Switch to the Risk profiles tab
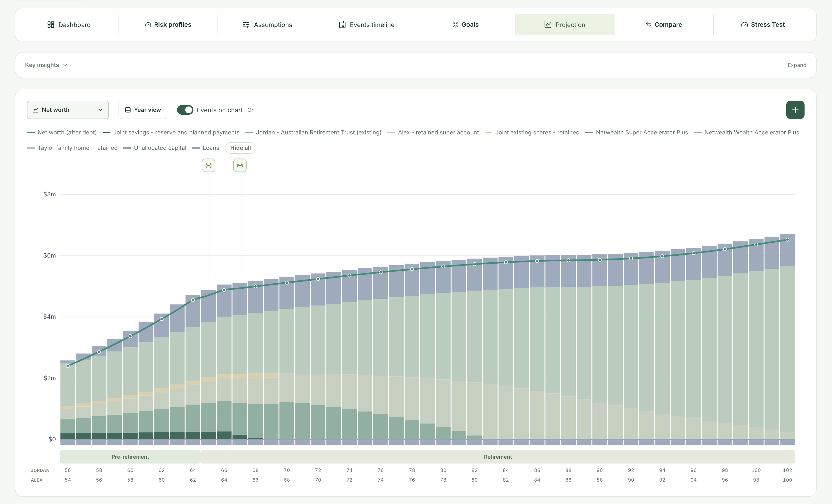Viewport: 832px width, 504px height. click(x=168, y=25)
